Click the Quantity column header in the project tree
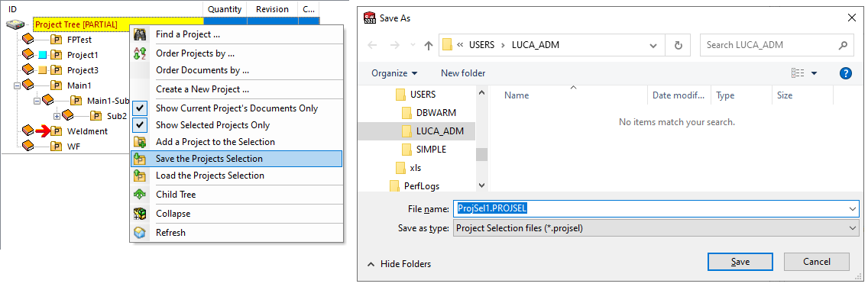The height and width of the screenshot is (290, 868). click(x=225, y=9)
